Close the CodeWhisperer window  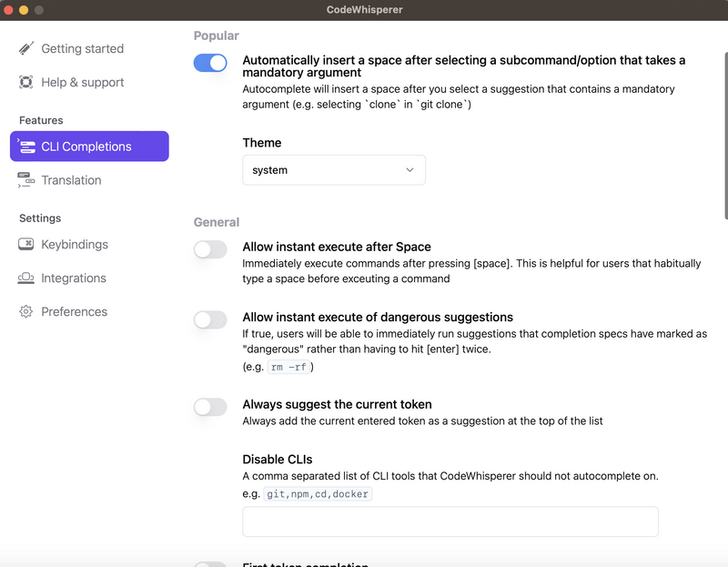(8, 10)
